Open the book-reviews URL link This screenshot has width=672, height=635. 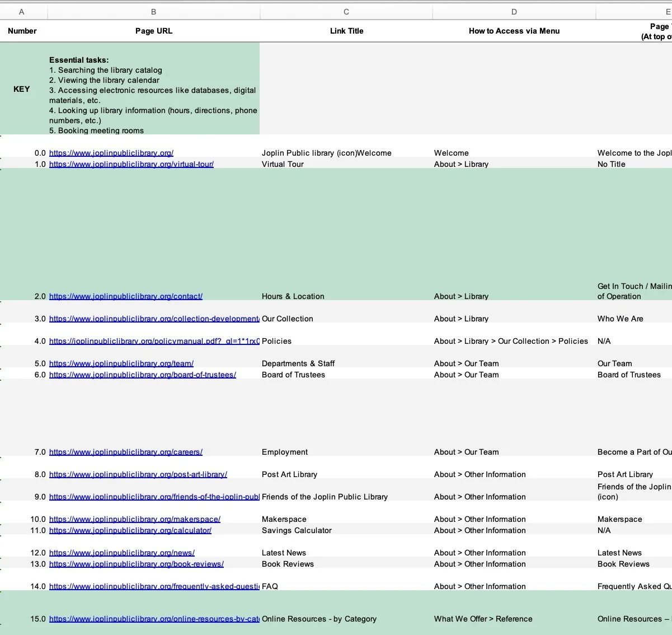137,564
